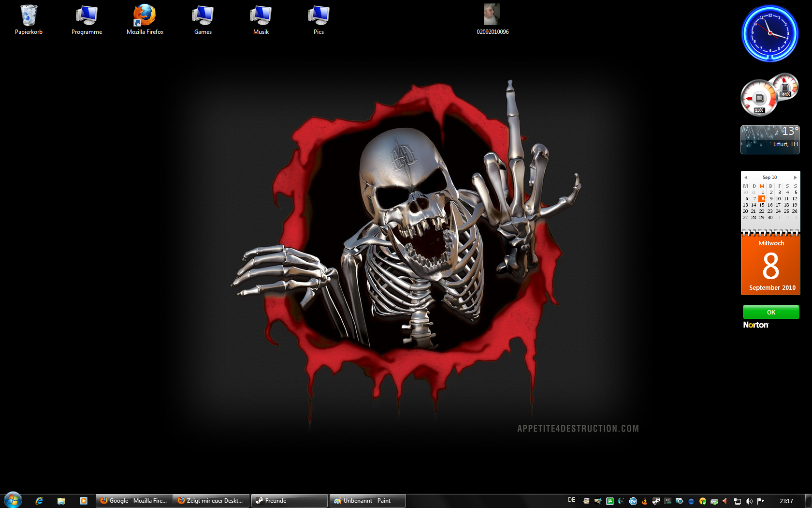The image size is (812, 508).
Task: Click the blue wave circle tray icon
Action: 633,501
